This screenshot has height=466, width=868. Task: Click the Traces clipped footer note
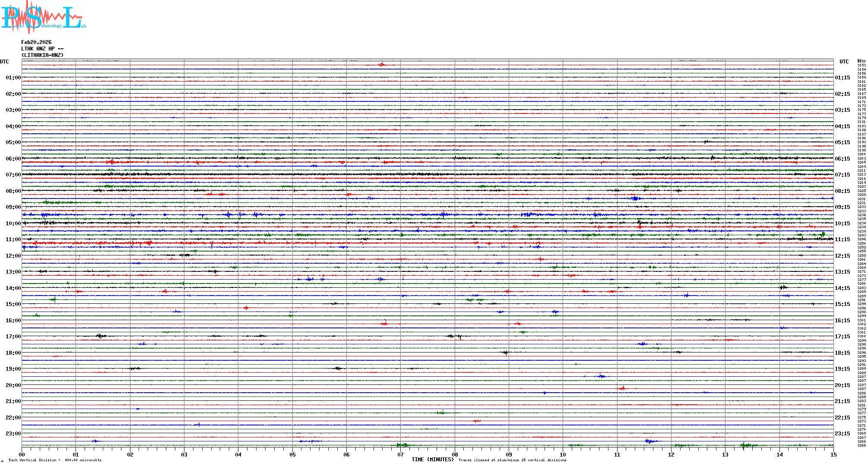[x=512, y=460]
